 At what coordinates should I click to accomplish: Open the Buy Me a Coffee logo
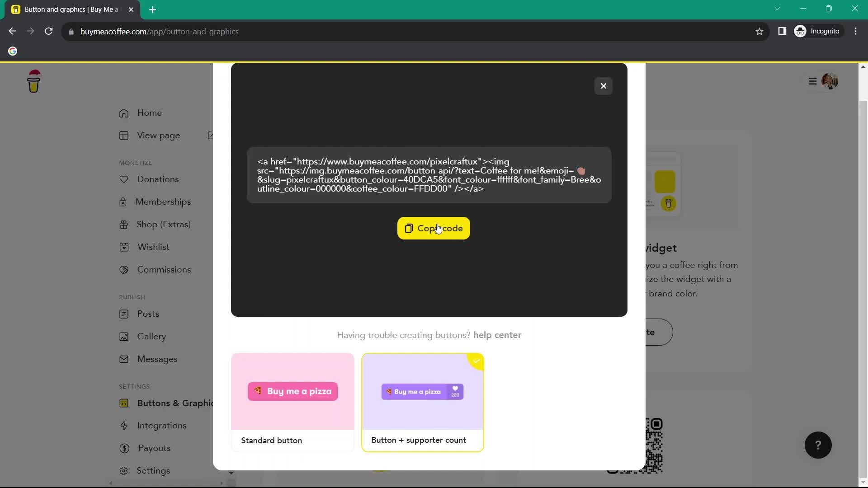pos(33,81)
